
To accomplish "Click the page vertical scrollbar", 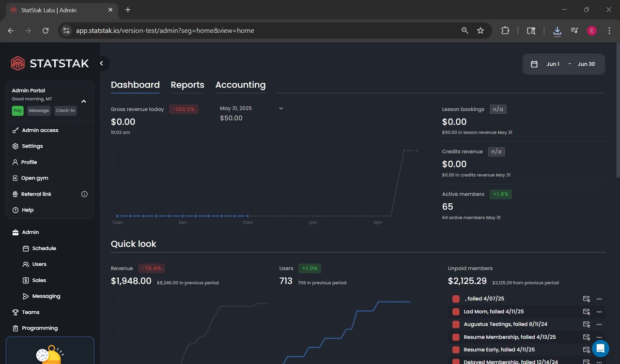I will (x=617, y=111).
